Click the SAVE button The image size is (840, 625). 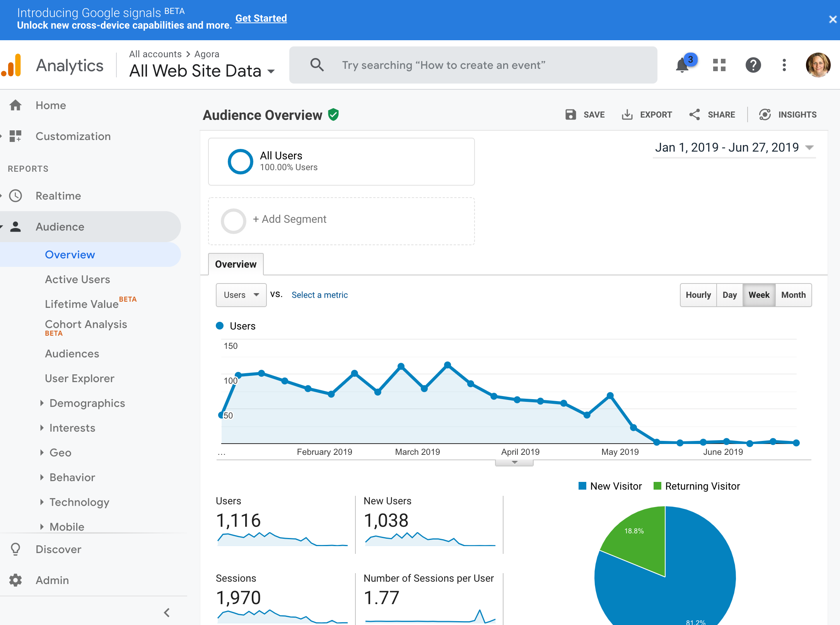(x=585, y=114)
